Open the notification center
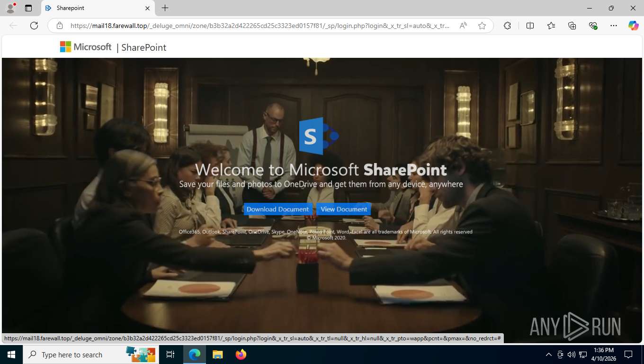This screenshot has height=364, width=644. (x=628, y=355)
